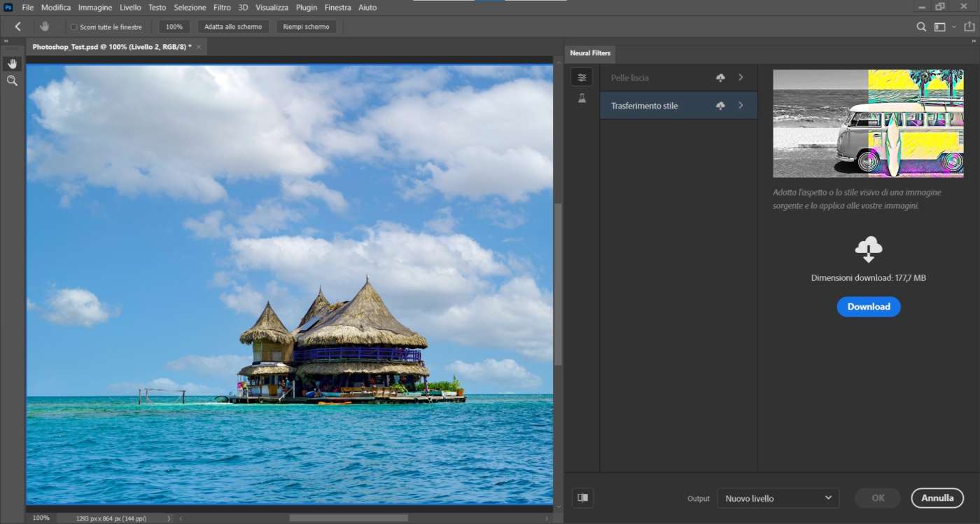Select the Zoom magnifier tool
Screen dimensions: 980x524
coord(12,81)
